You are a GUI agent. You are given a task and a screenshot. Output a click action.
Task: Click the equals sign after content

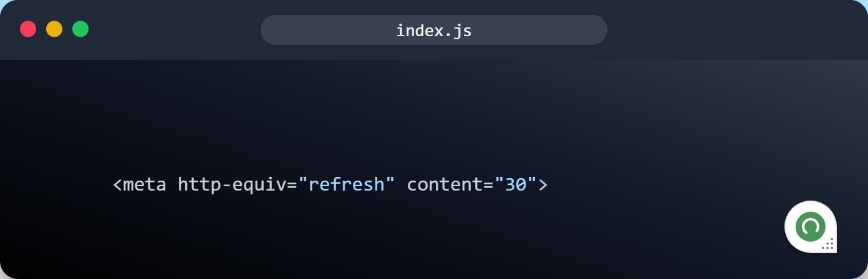[488, 185]
